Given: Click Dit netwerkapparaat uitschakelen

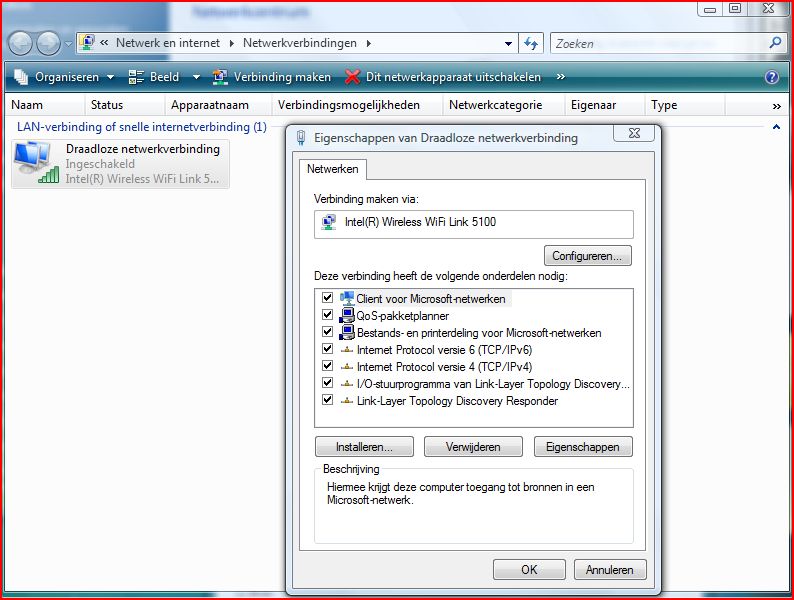Looking at the screenshot, I should click(443, 77).
